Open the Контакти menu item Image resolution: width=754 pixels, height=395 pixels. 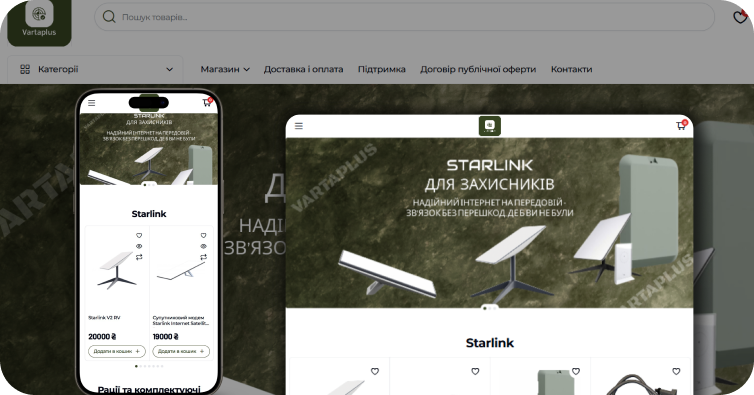tap(571, 69)
